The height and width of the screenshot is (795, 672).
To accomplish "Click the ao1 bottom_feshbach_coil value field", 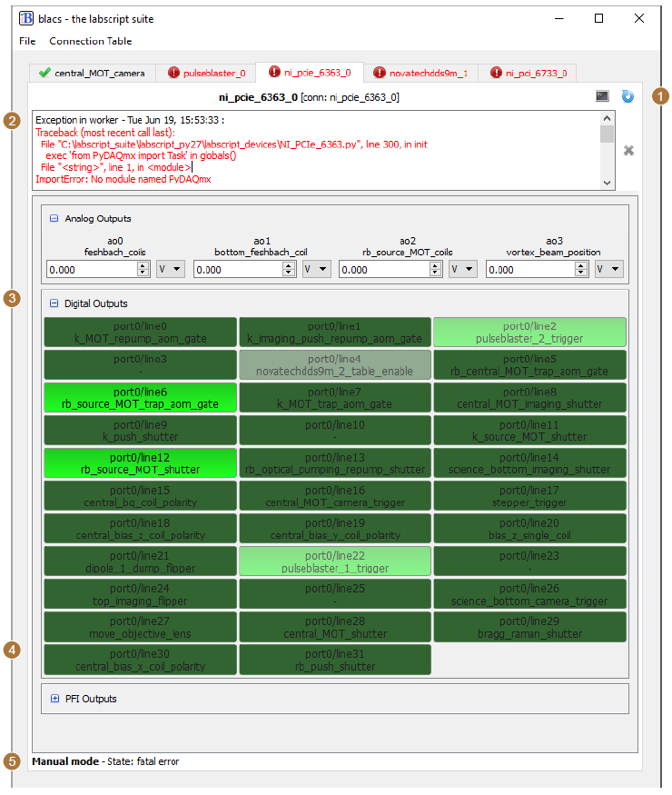I will click(x=238, y=269).
